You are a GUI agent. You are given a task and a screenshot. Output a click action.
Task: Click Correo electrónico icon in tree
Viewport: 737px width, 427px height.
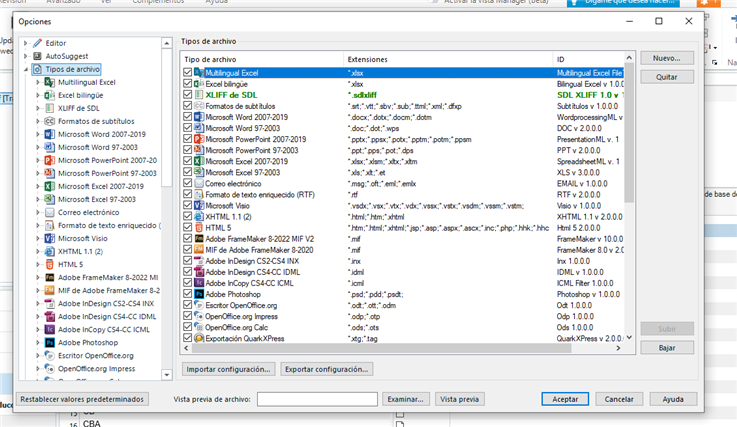coord(50,213)
